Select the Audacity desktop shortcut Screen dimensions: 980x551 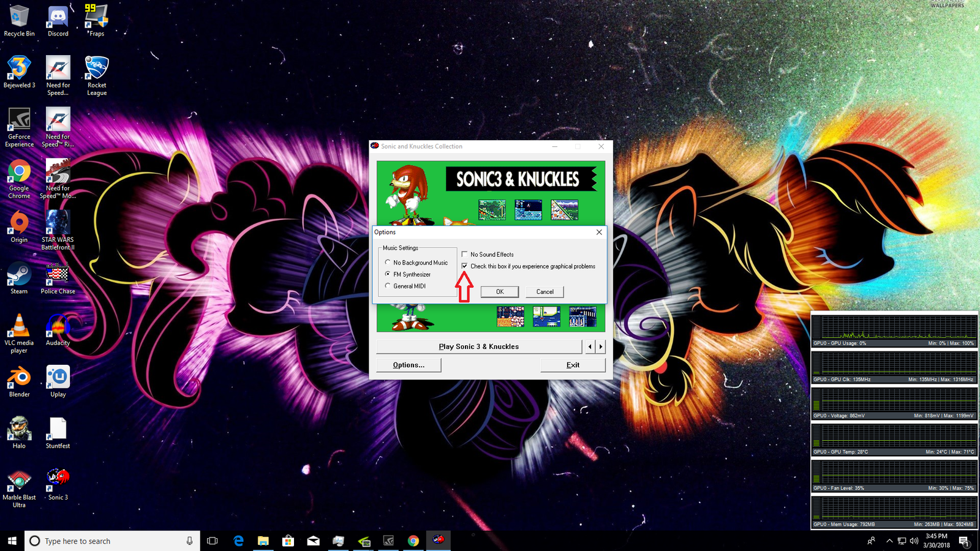pos(58,329)
